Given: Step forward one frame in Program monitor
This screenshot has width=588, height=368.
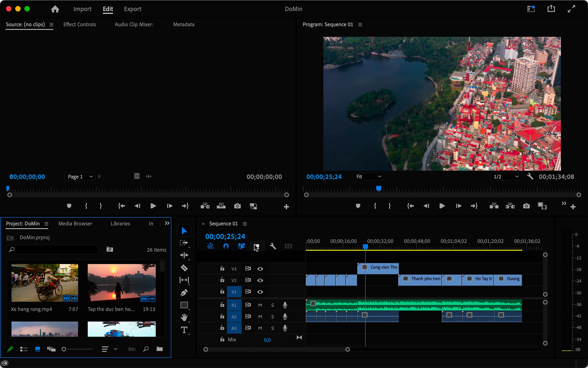Looking at the screenshot, I should 458,206.
